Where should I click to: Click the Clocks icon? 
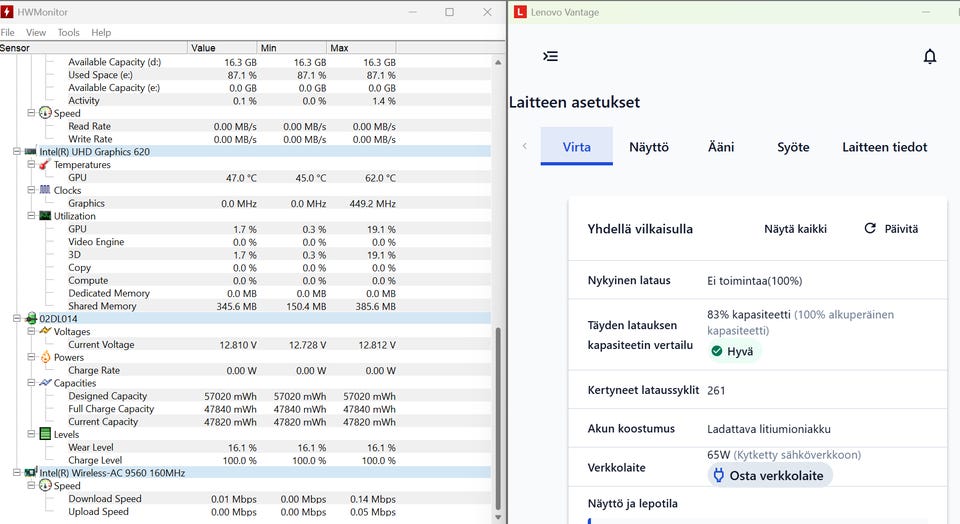point(45,190)
